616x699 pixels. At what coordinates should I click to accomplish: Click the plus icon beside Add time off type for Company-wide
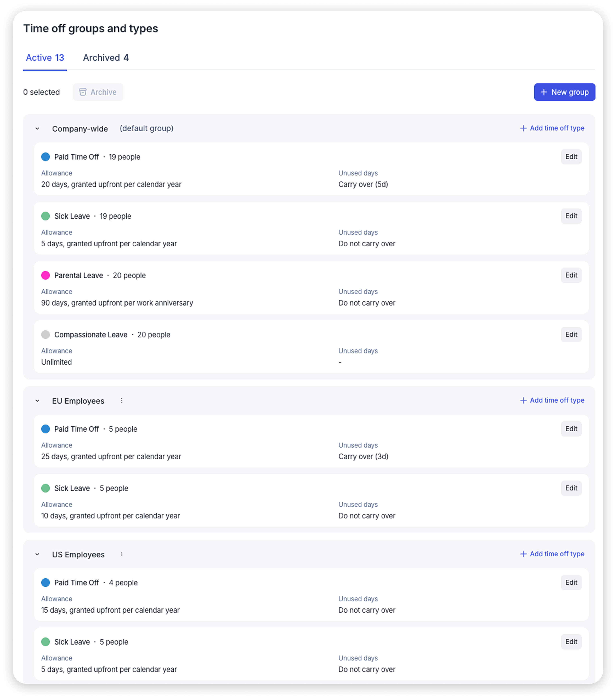(523, 128)
